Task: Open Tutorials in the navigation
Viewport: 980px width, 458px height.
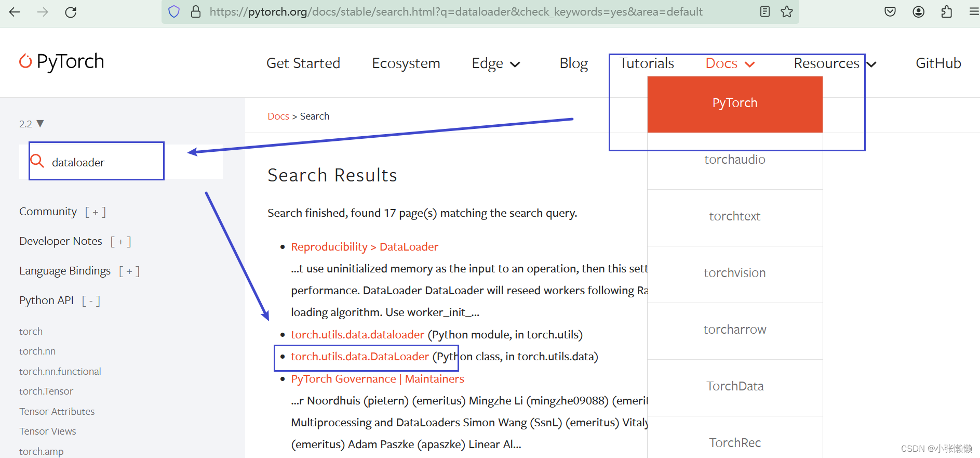Action: click(647, 63)
